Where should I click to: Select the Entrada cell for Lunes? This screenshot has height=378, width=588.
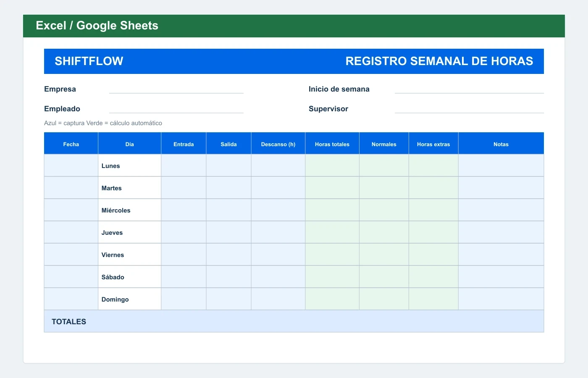click(184, 165)
